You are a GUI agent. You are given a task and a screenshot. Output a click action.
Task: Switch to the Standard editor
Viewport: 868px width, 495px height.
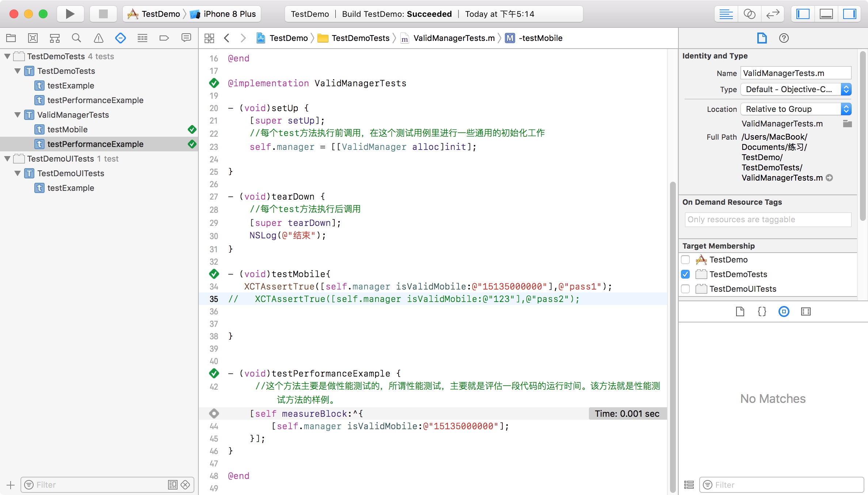[x=726, y=14]
